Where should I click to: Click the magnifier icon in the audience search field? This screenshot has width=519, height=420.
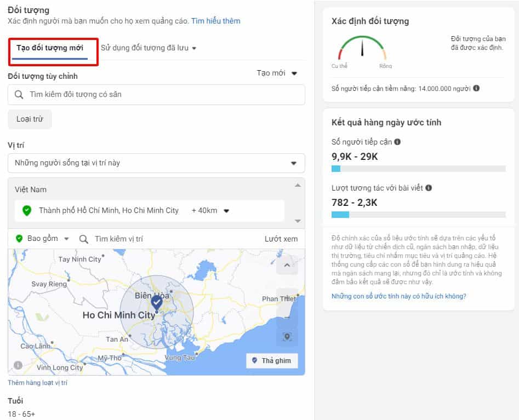(x=19, y=95)
